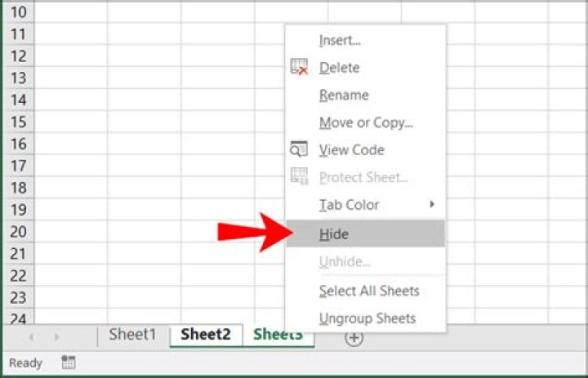The height and width of the screenshot is (378, 588).
Task: Select row 15 header
Action: pyautogui.click(x=18, y=122)
